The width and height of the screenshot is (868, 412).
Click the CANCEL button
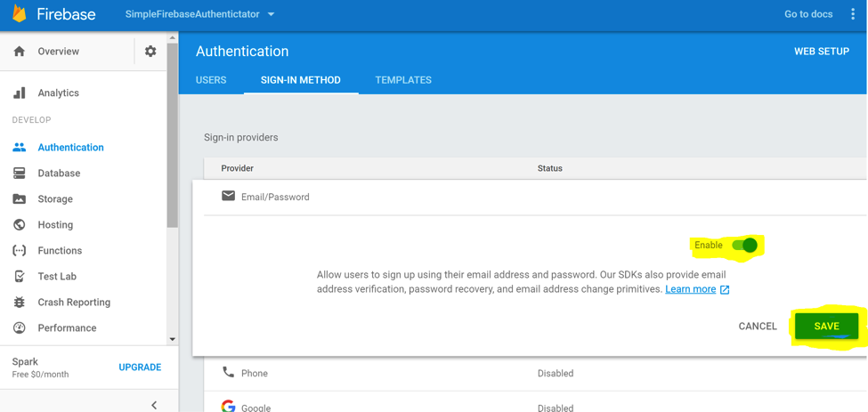[758, 327]
